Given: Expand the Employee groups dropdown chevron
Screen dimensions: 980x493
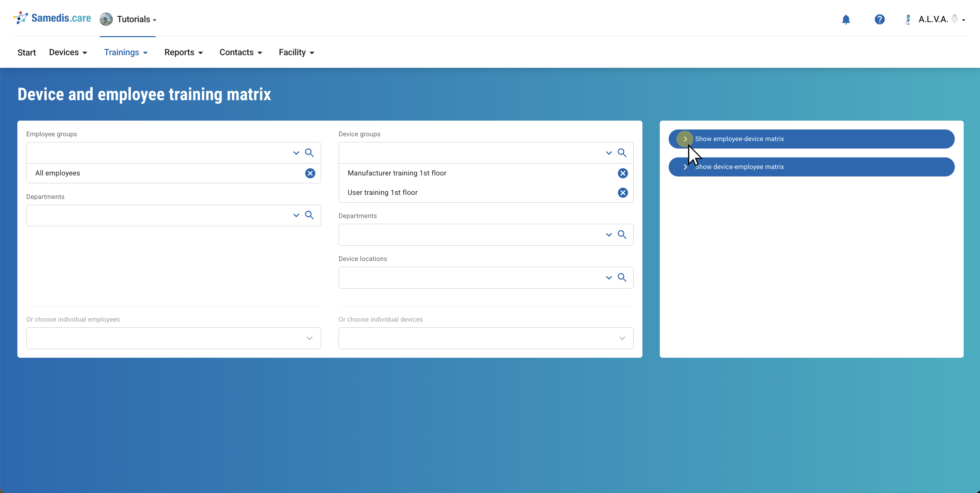Looking at the screenshot, I should point(296,153).
